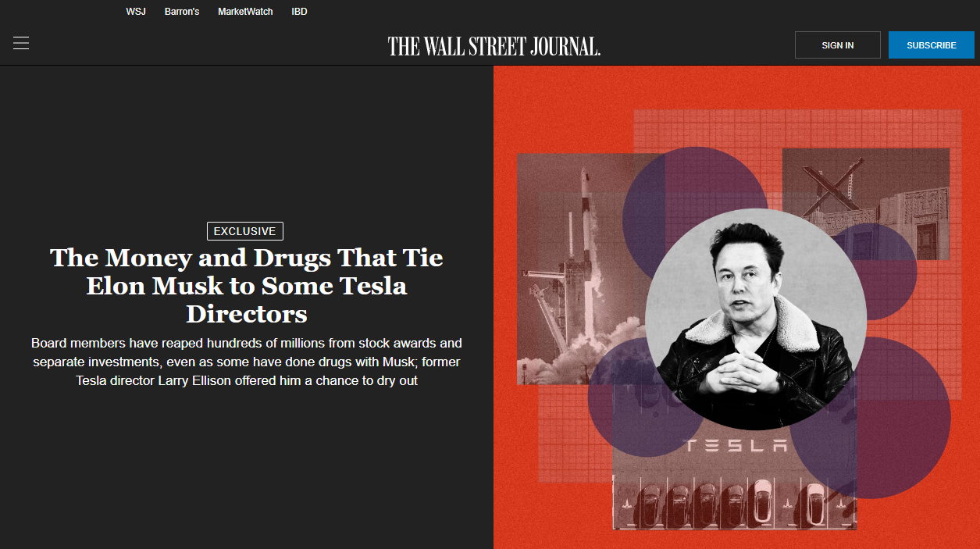The width and height of the screenshot is (980, 549).
Task: Open the Elon Musk Tesla Directors headline
Action: pos(246,285)
